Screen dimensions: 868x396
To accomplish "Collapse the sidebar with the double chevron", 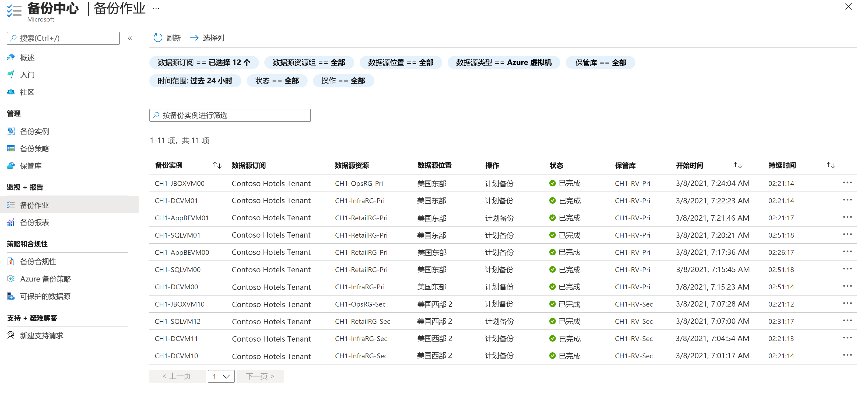I will click(x=130, y=38).
